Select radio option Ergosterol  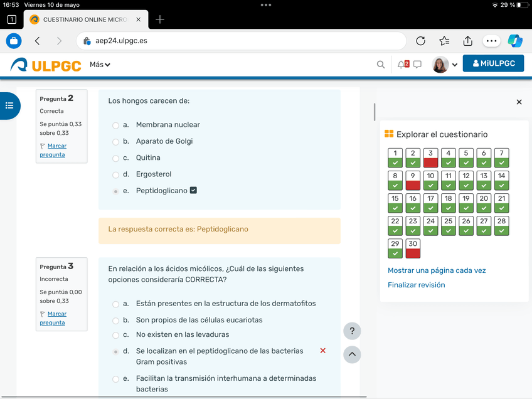(115, 175)
